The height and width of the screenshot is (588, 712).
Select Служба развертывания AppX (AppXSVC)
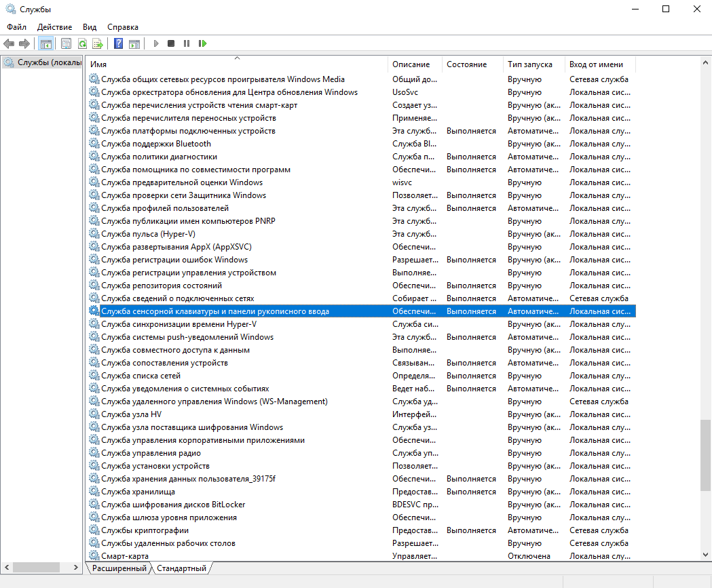[x=362, y=247]
